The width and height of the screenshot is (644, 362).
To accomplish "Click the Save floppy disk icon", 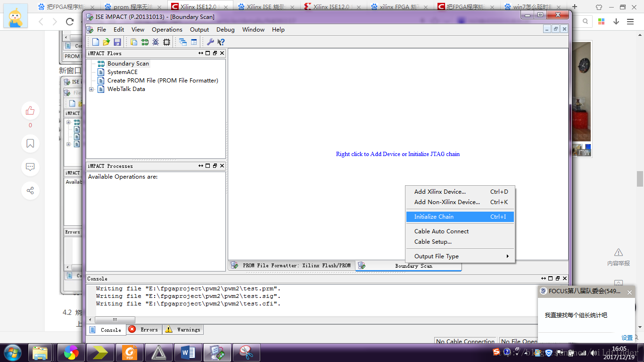I will 117,42.
